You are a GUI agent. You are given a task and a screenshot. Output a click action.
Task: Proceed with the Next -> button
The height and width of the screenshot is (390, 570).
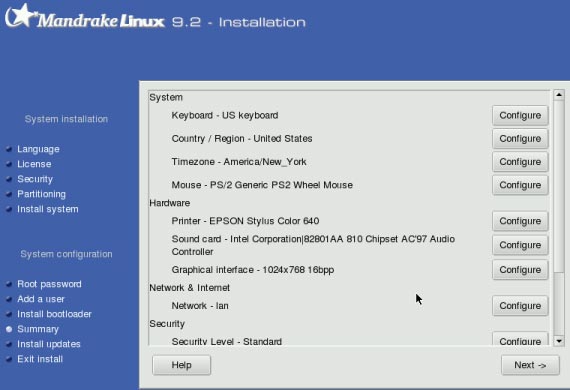pos(530,365)
